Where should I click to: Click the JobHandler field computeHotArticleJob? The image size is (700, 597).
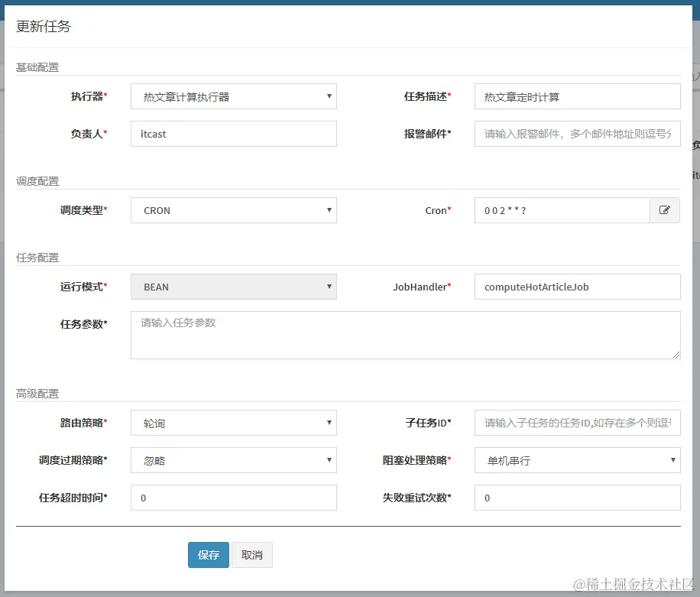click(x=577, y=287)
